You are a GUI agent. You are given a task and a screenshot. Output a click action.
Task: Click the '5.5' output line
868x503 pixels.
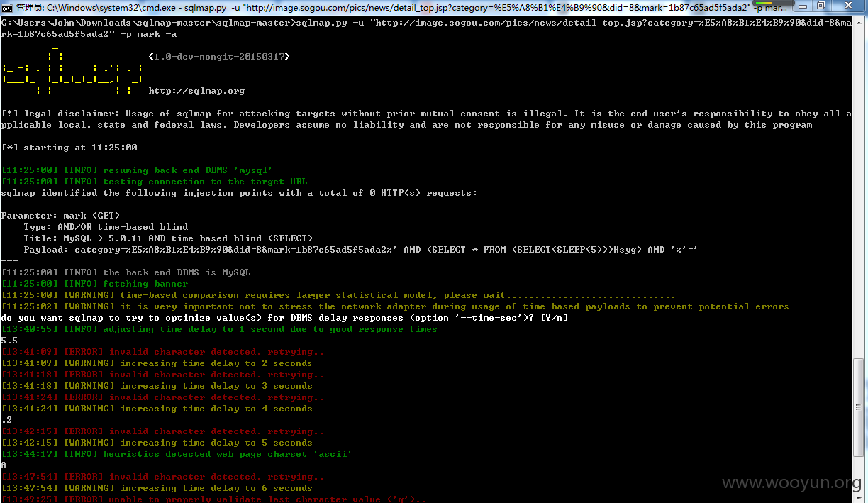[9, 341]
